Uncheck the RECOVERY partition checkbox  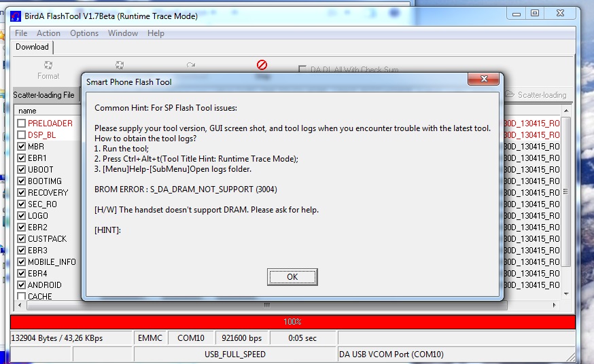tap(22, 193)
